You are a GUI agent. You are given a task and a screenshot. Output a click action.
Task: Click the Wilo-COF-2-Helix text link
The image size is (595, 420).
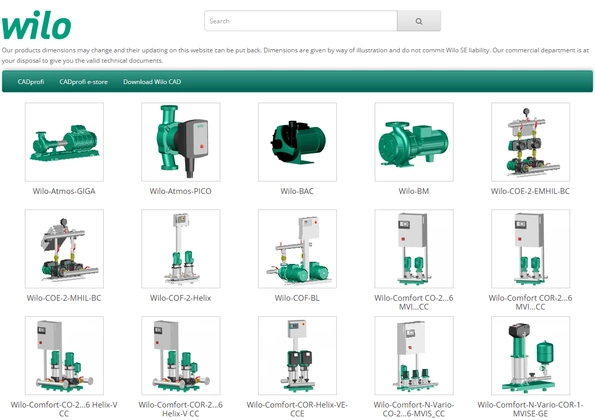point(181,298)
